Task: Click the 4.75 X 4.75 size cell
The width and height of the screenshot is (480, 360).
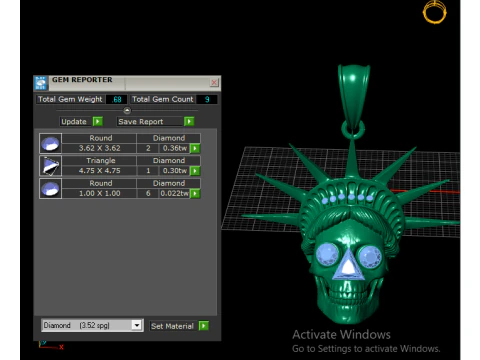Action: click(99, 171)
